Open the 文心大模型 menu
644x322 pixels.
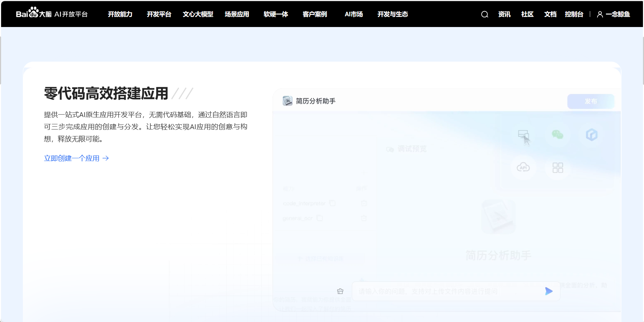coord(198,14)
